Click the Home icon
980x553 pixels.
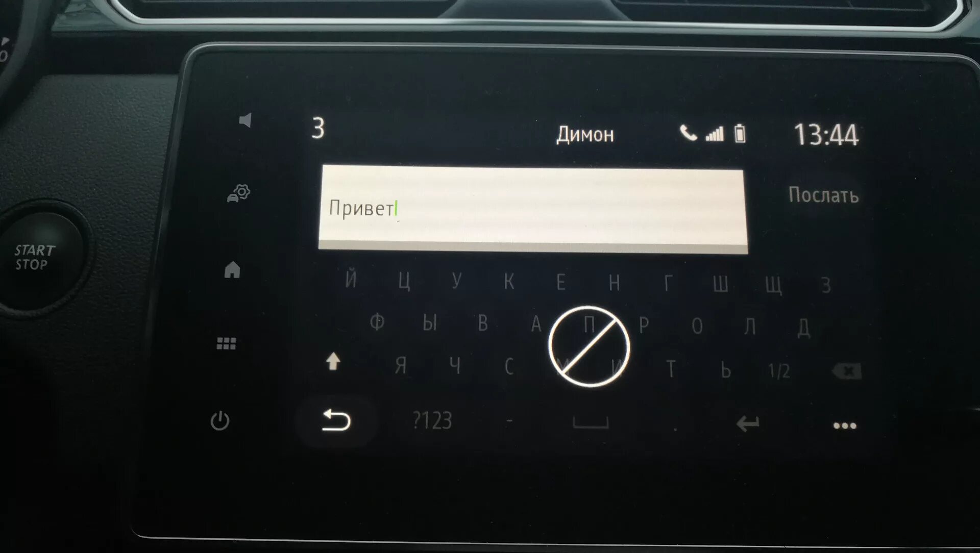(x=234, y=270)
